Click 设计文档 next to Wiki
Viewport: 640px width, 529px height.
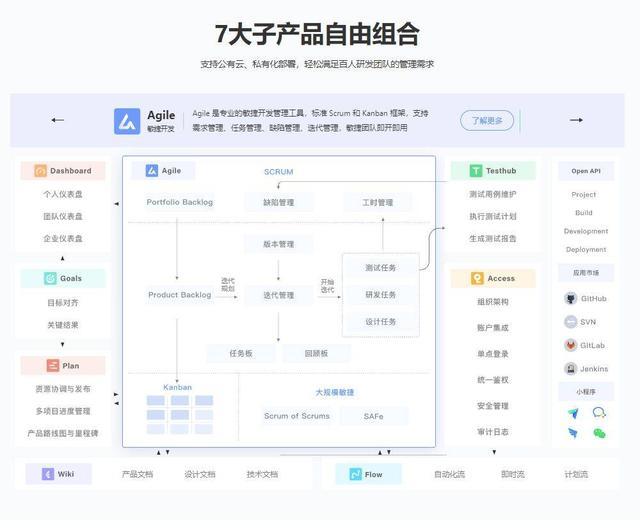[200, 474]
